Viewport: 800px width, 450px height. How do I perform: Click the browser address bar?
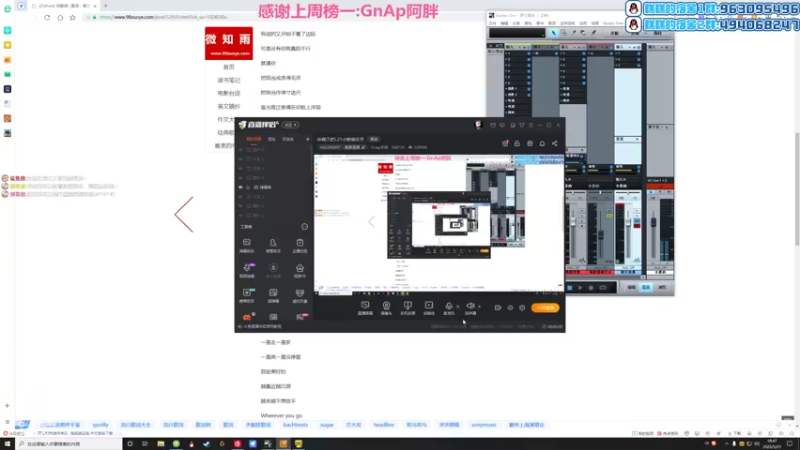click(x=286, y=17)
